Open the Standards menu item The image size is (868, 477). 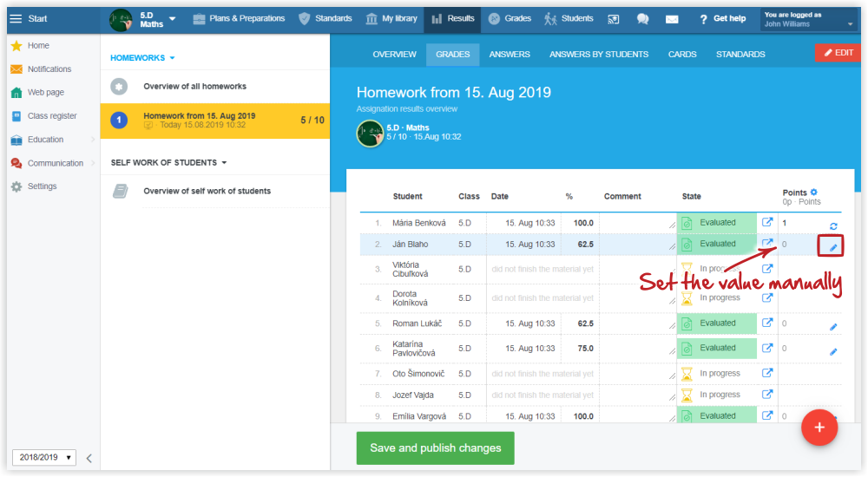[325, 19]
